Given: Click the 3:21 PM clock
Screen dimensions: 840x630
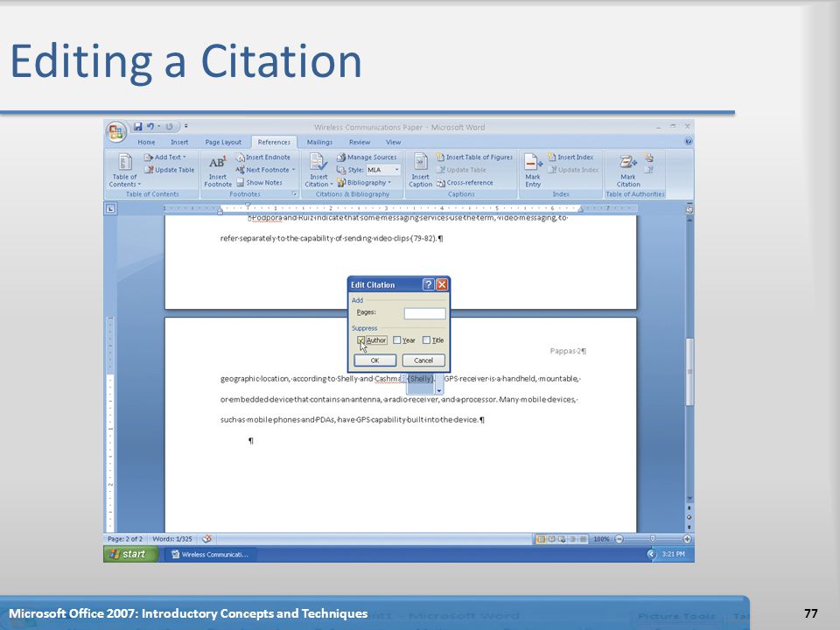Looking at the screenshot, I should 673,555.
